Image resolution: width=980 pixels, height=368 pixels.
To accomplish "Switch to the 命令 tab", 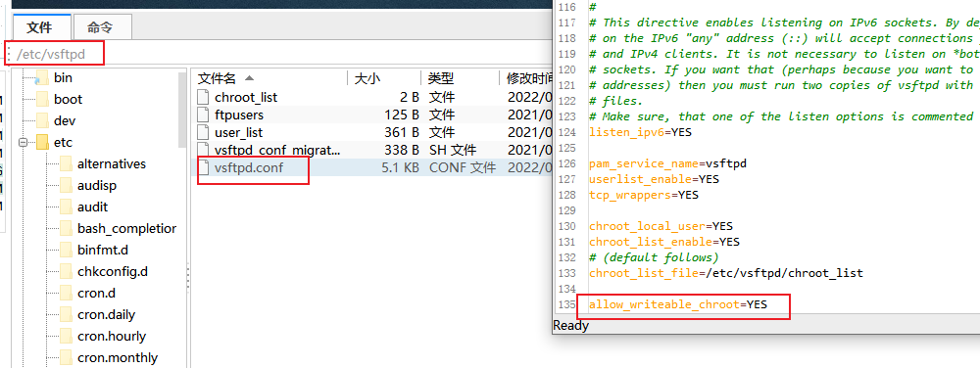I will 103,27.
